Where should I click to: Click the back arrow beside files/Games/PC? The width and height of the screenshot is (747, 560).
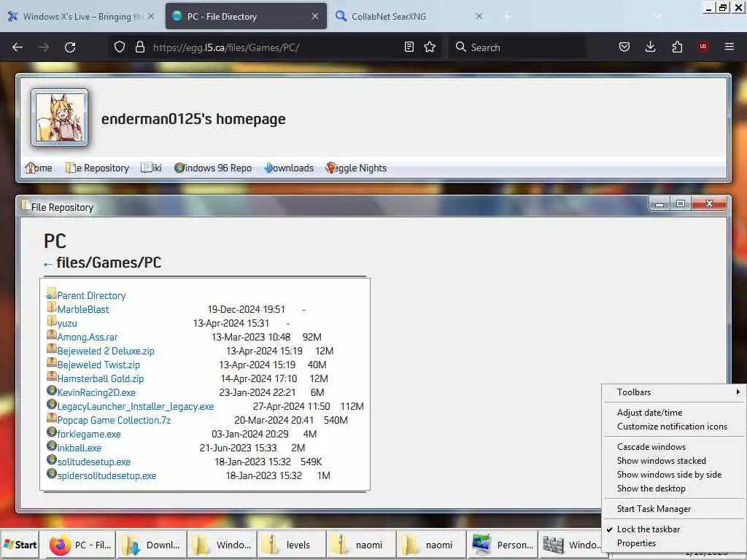click(47, 264)
